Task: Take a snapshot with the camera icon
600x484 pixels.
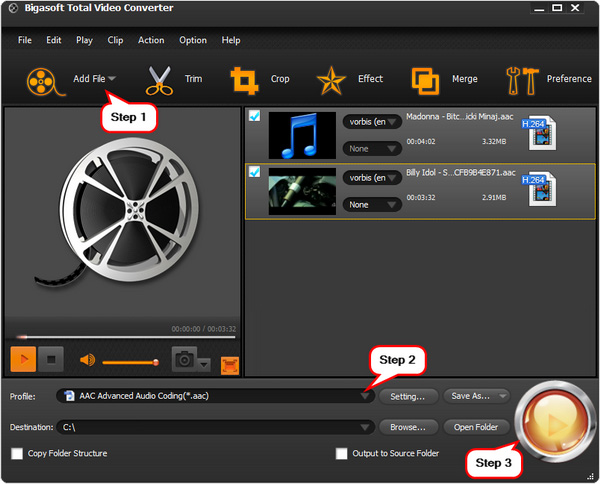Action: click(x=184, y=359)
